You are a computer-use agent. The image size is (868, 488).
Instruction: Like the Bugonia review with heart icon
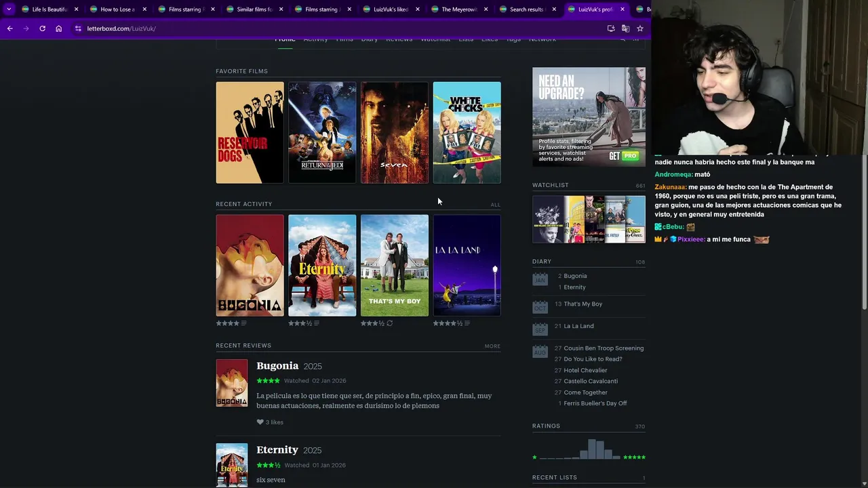tap(260, 422)
